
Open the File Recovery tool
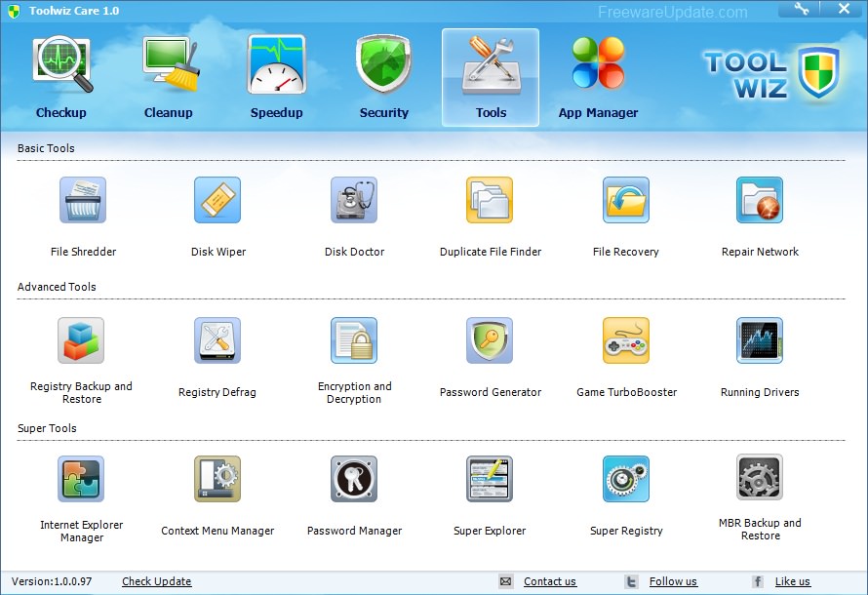click(625, 200)
